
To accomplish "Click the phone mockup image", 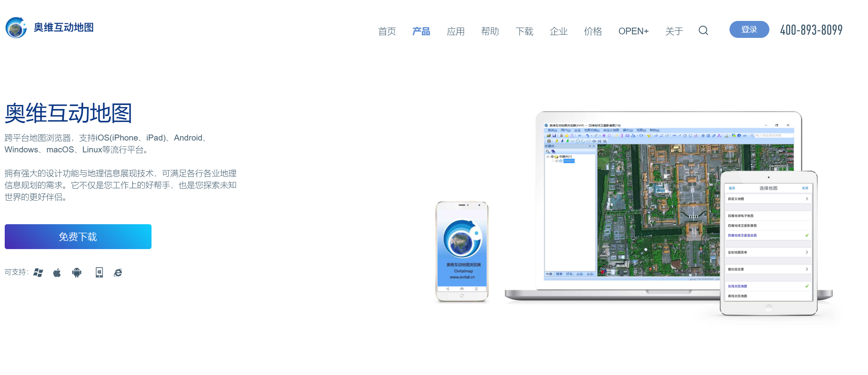I will coord(462,251).
